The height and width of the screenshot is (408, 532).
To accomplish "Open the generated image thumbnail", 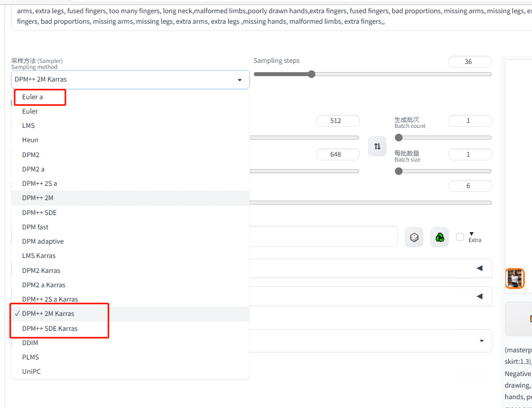I will [515, 278].
